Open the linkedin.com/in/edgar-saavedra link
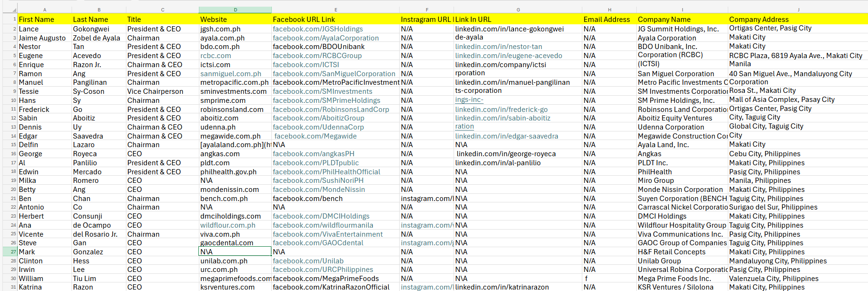The image size is (868, 291). pos(506,136)
